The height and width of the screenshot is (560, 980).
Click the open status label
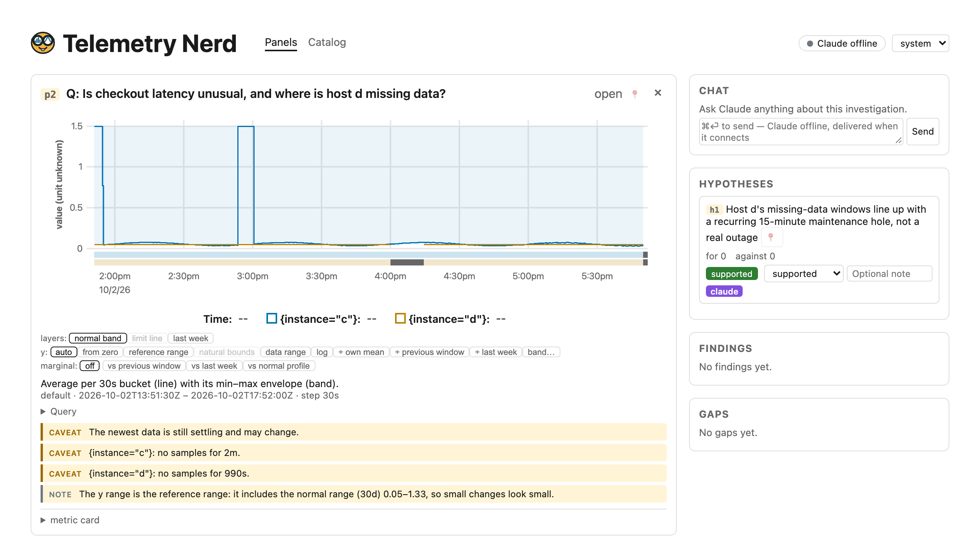608,93
